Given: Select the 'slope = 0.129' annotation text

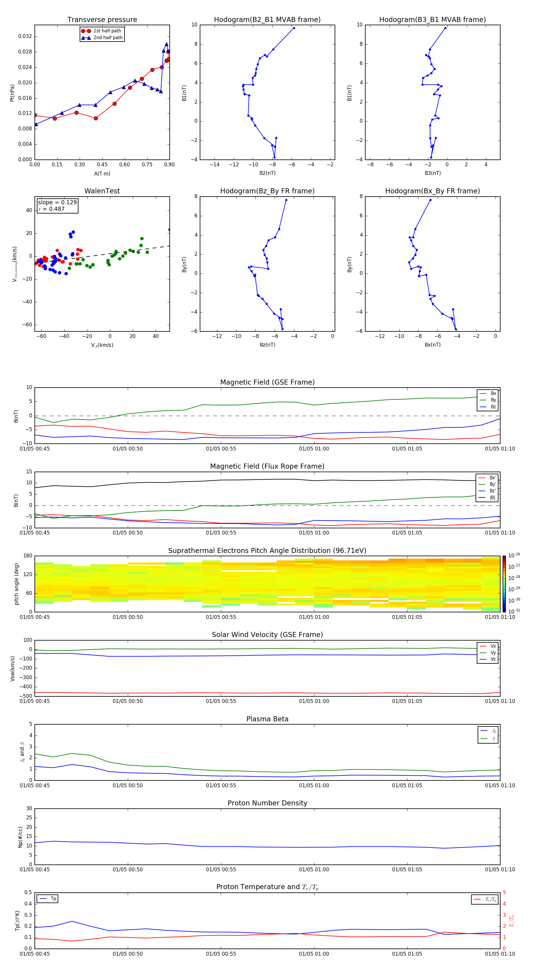Looking at the screenshot, I should point(57,203).
